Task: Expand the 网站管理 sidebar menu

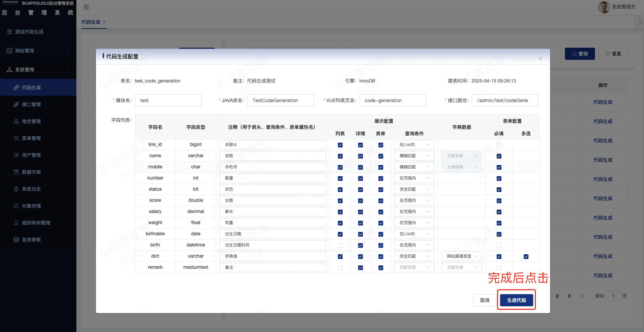Action: (38, 51)
